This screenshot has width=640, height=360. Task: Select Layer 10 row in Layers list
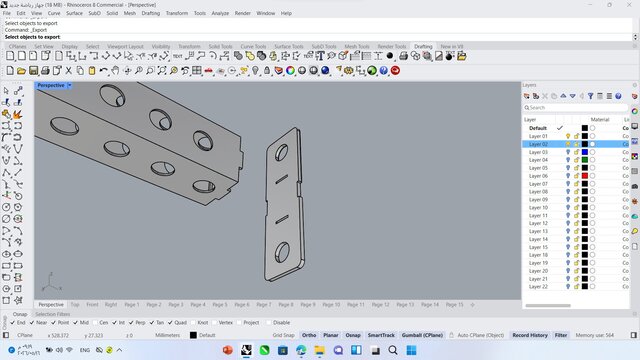576,207
